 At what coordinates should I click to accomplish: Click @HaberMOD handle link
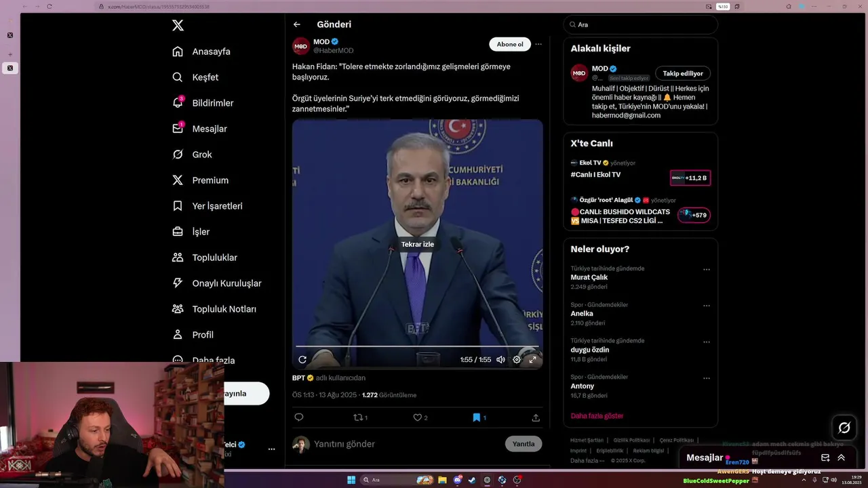coord(333,51)
